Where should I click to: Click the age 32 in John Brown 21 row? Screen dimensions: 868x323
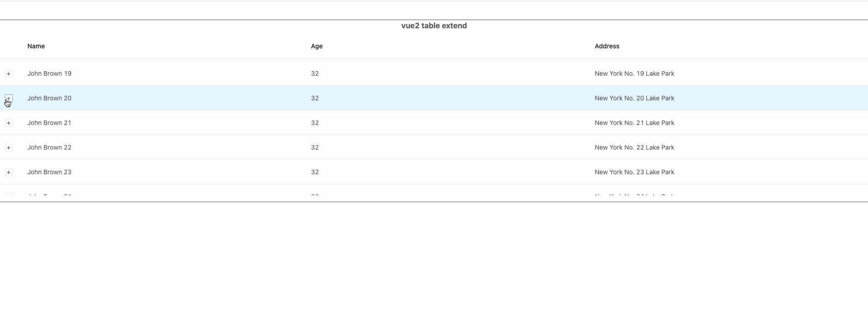[315, 123]
